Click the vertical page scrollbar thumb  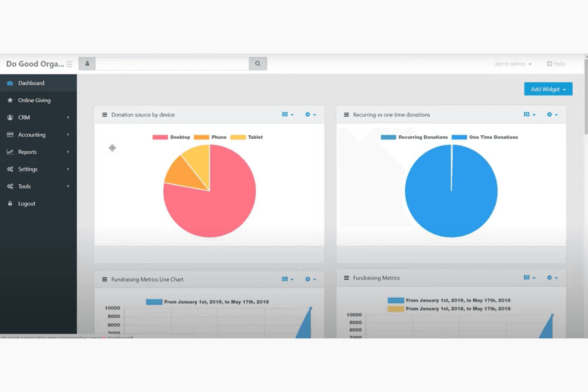pyautogui.click(x=586, y=97)
